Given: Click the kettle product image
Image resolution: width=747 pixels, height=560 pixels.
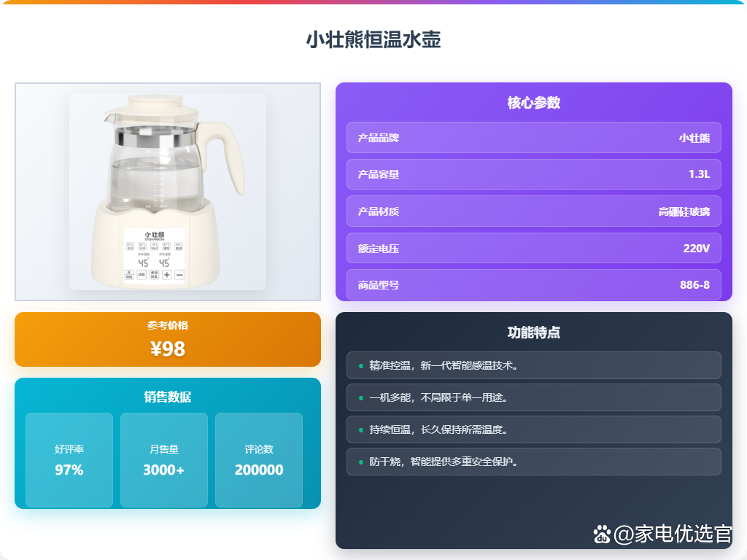Looking at the screenshot, I should [x=168, y=192].
